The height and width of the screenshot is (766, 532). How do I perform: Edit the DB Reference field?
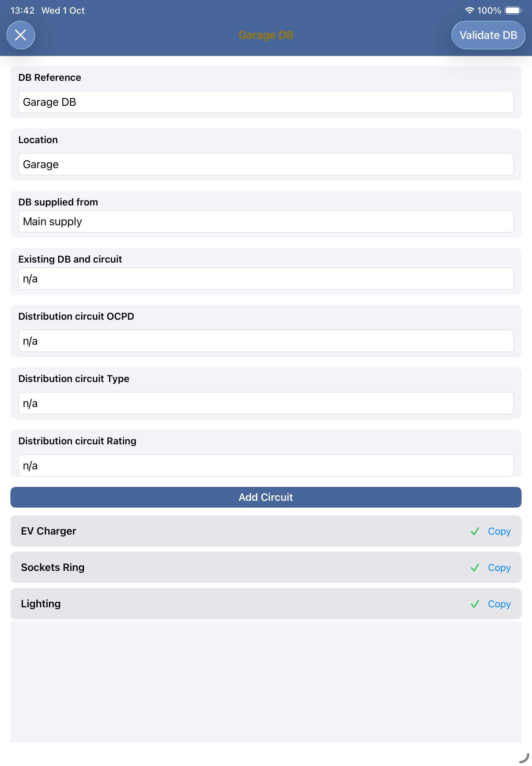(x=266, y=102)
